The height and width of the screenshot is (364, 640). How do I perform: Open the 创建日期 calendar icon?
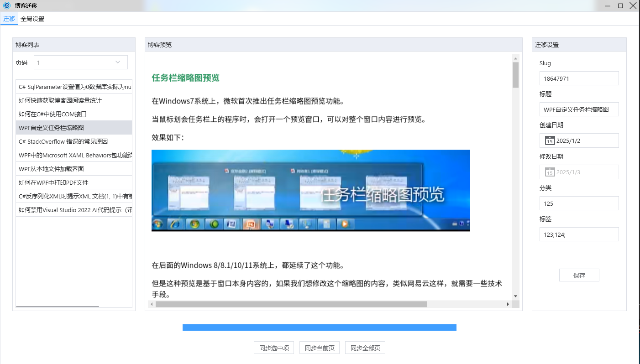coord(550,140)
